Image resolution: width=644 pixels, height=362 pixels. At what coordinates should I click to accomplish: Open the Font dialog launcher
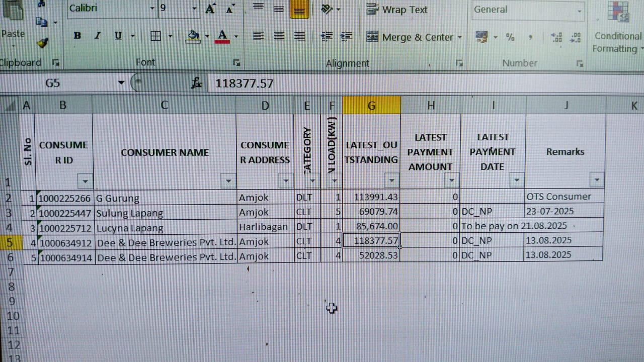click(x=236, y=62)
